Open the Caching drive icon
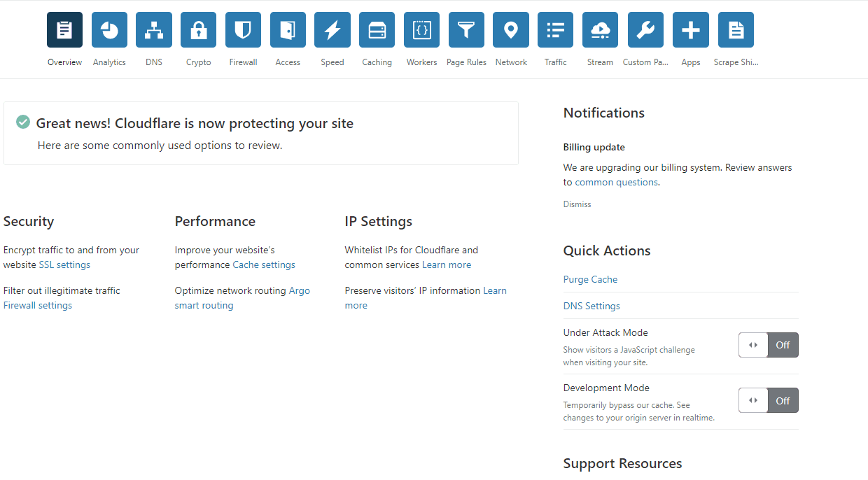 click(377, 30)
